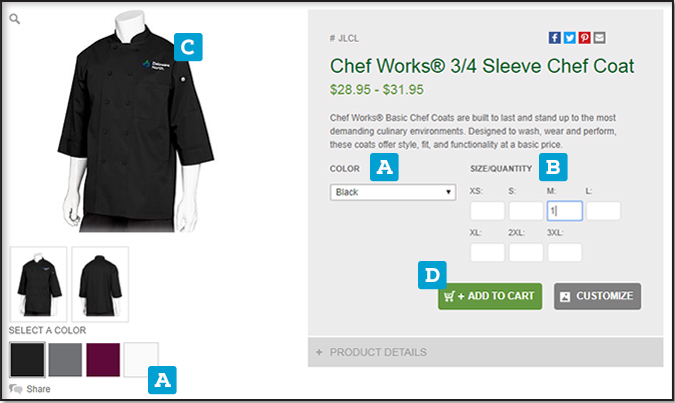Click the Add to Cart button
This screenshot has height=403, width=675.
(x=490, y=296)
